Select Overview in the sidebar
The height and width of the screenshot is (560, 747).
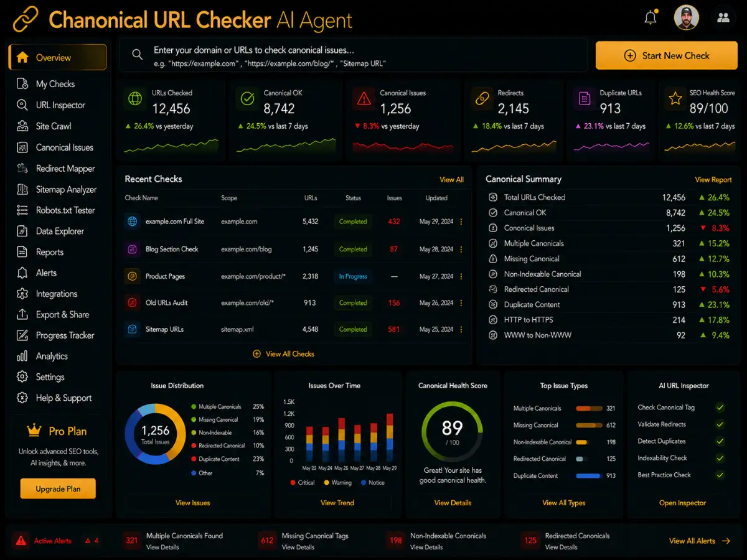click(57, 57)
